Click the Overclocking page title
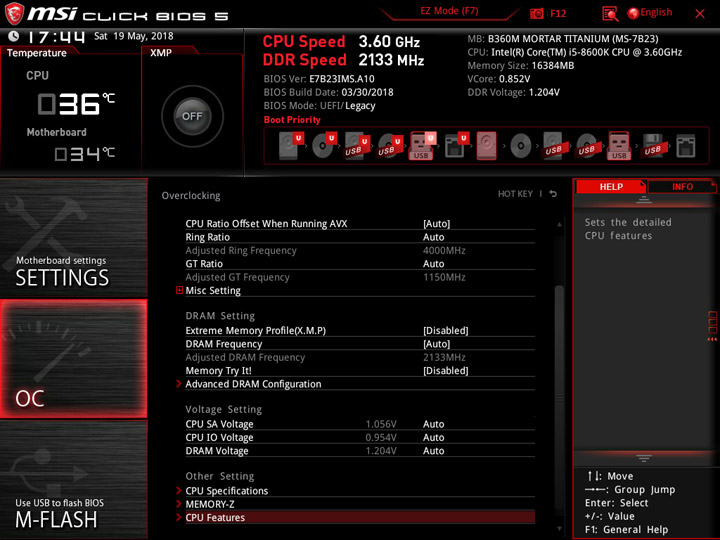This screenshot has height=540, width=720. (x=191, y=196)
